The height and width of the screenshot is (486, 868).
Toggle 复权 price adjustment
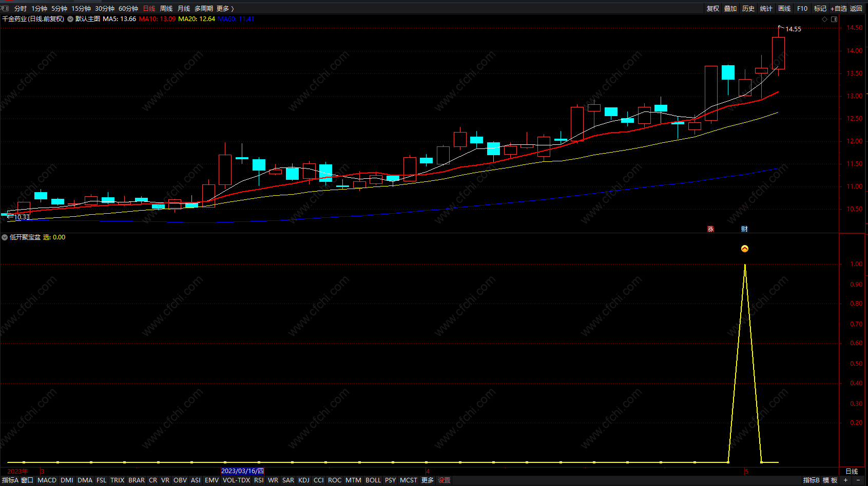point(713,9)
